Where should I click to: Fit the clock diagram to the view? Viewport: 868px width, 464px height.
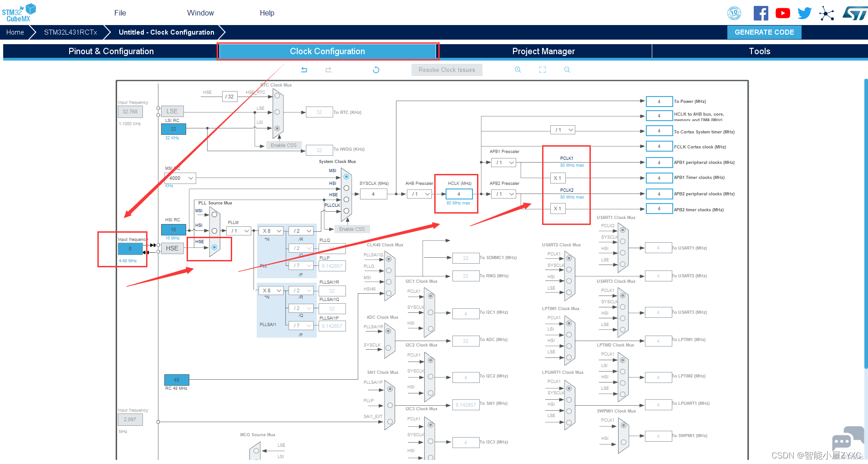[543, 70]
